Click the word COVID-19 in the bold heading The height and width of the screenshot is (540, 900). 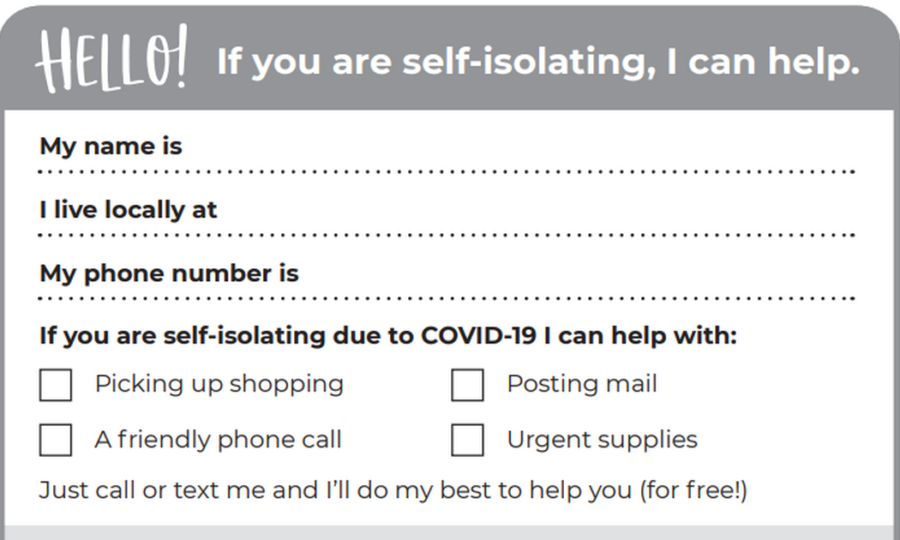[x=479, y=335]
